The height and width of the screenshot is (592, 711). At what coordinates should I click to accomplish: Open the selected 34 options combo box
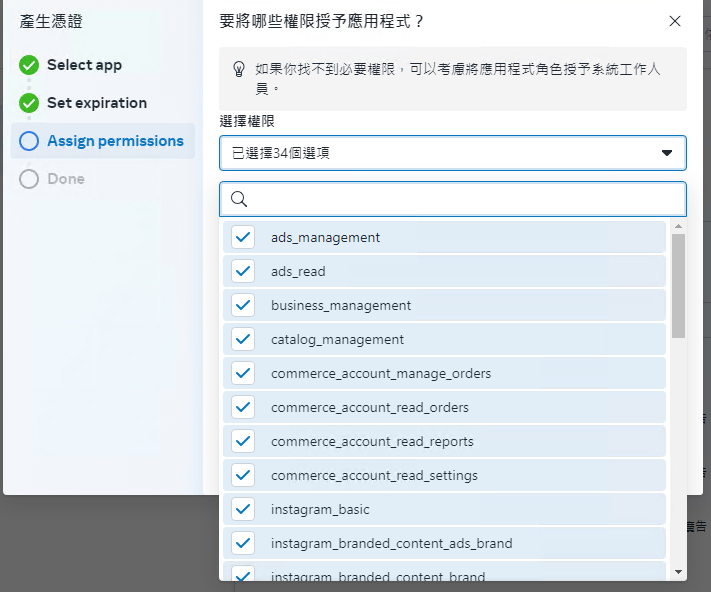click(x=453, y=153)
